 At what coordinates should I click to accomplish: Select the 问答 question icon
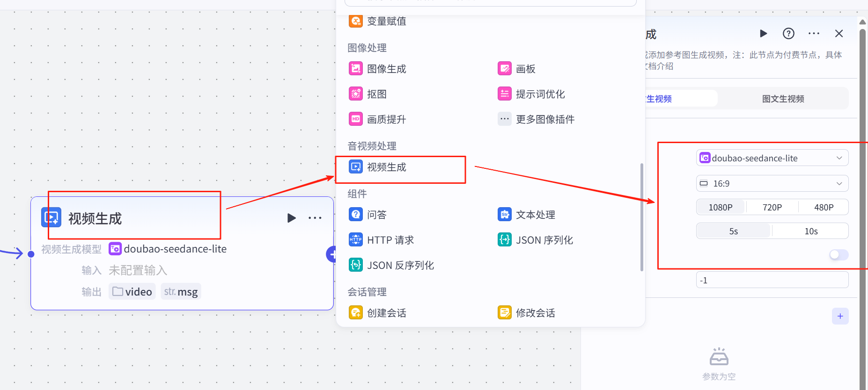[x=356, y=215]
